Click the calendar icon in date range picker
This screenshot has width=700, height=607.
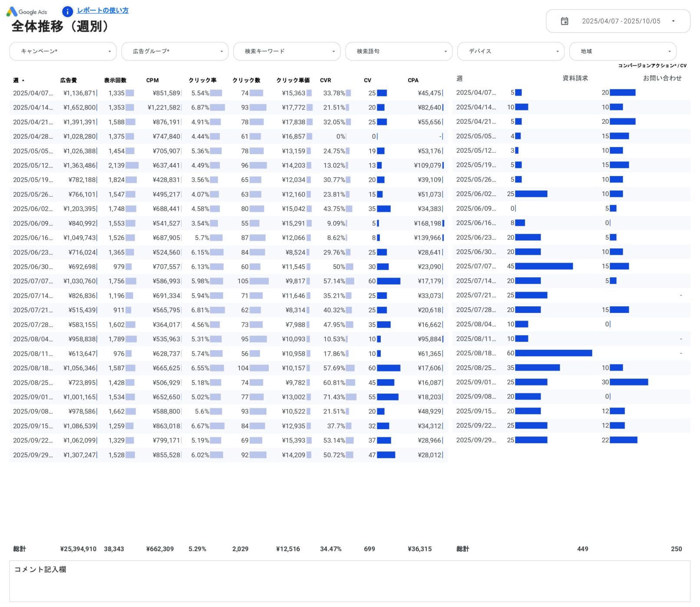(x=565, y=21)
